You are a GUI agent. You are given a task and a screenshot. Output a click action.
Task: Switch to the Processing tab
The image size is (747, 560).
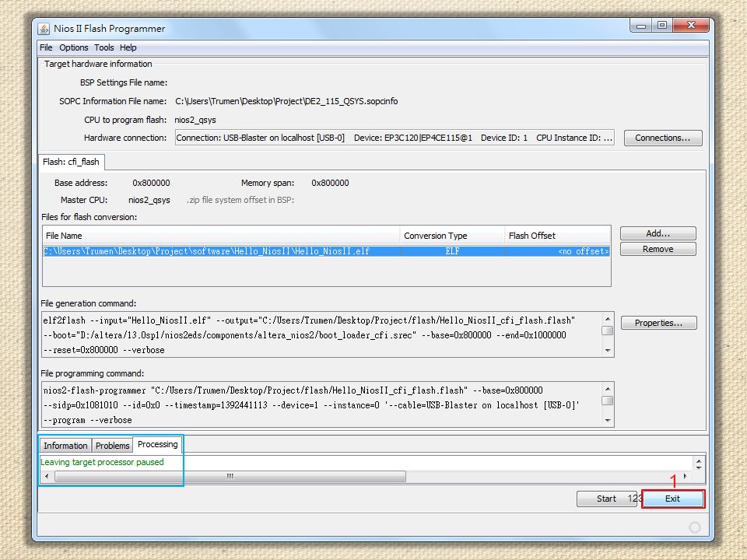(157, 444)
